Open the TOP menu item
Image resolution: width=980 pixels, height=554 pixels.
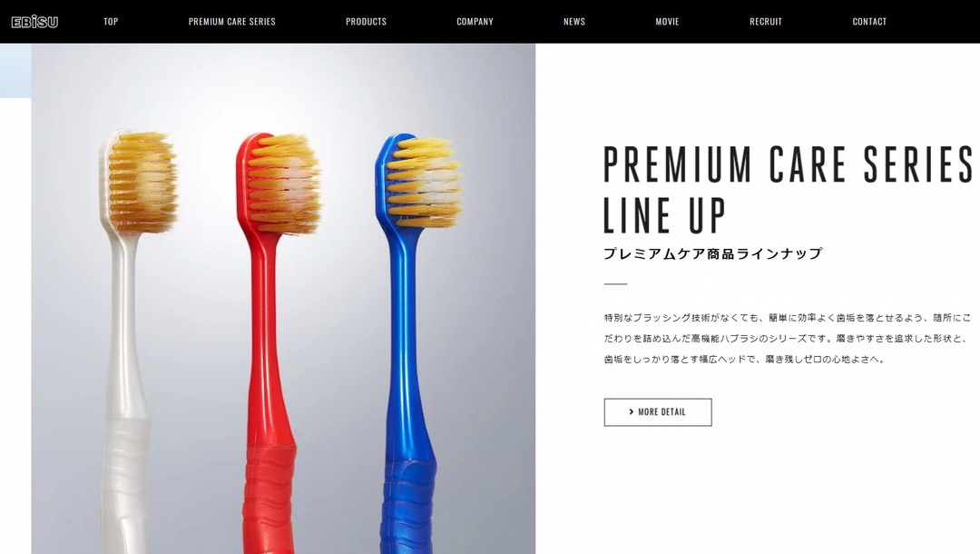tap(111, 21)
